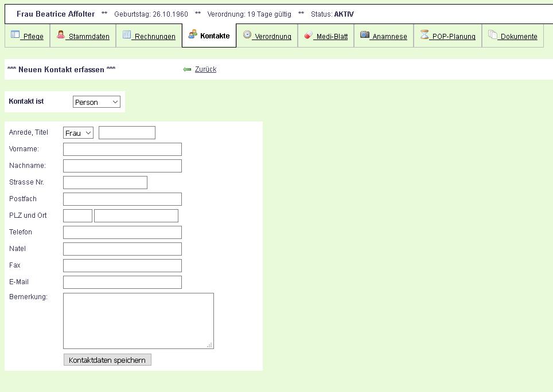Screen dimensions: 553x392
Task: Click the Verordnung clock icon
Action: pyautogui.click(x=247, y=35)
